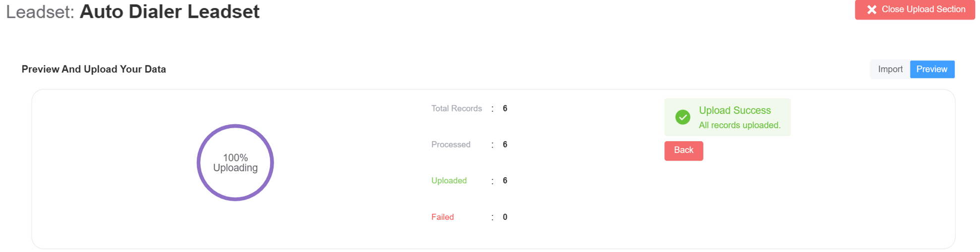Click the X icon on Close Upload Section
Viewport: 980px width, 252px height.
871,9
